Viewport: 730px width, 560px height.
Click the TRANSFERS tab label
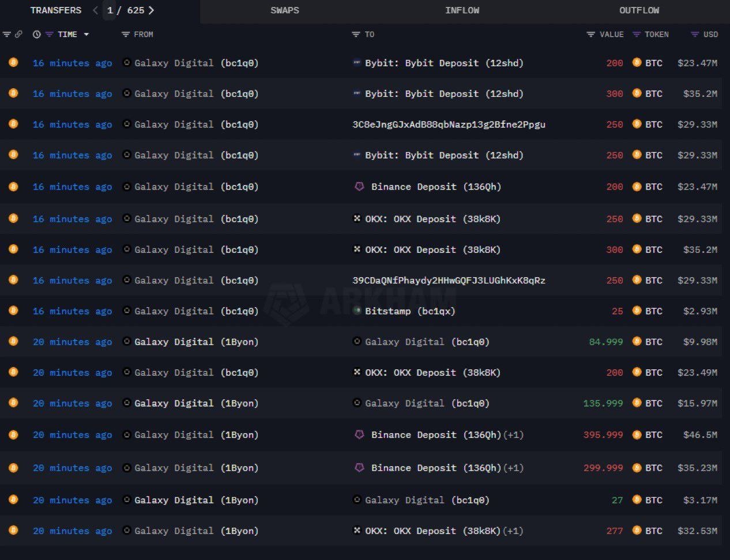56,10
